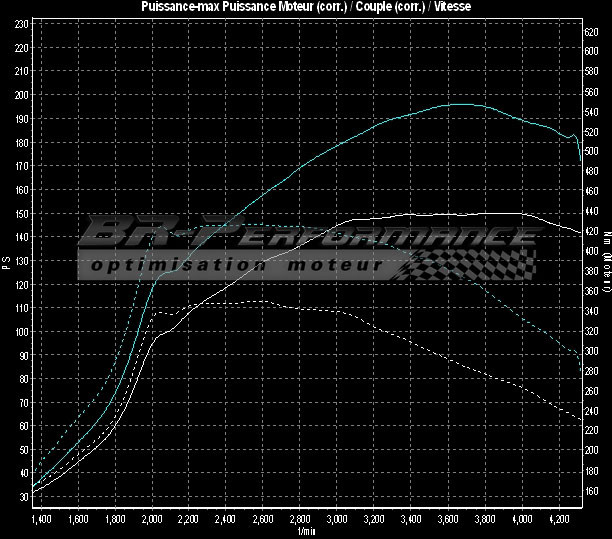Click the 400 value on the right torque axis
The image size is (612, 539).
coord(592,251)
